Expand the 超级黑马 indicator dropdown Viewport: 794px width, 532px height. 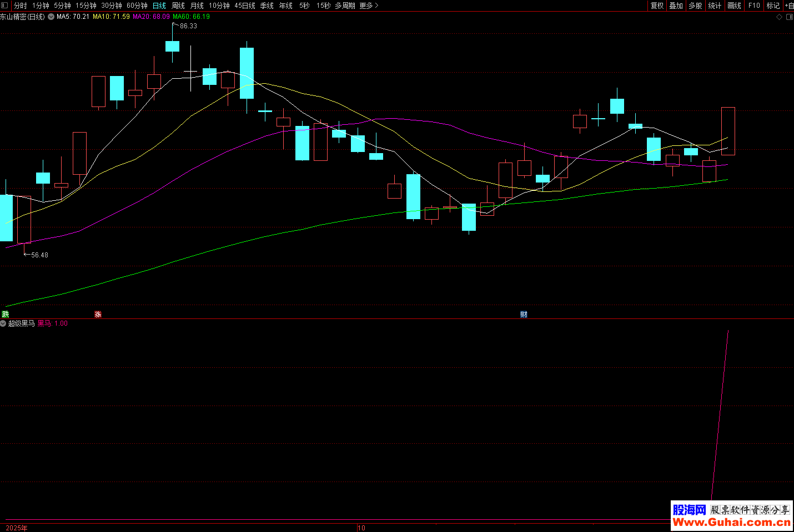click(x=3, y=323)
